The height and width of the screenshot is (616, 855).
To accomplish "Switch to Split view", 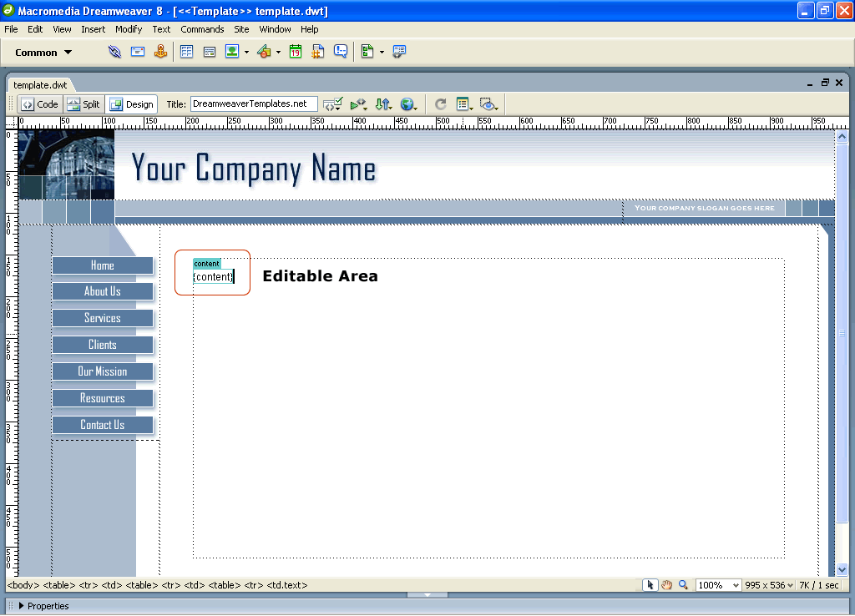I will [x=83, y=104].
